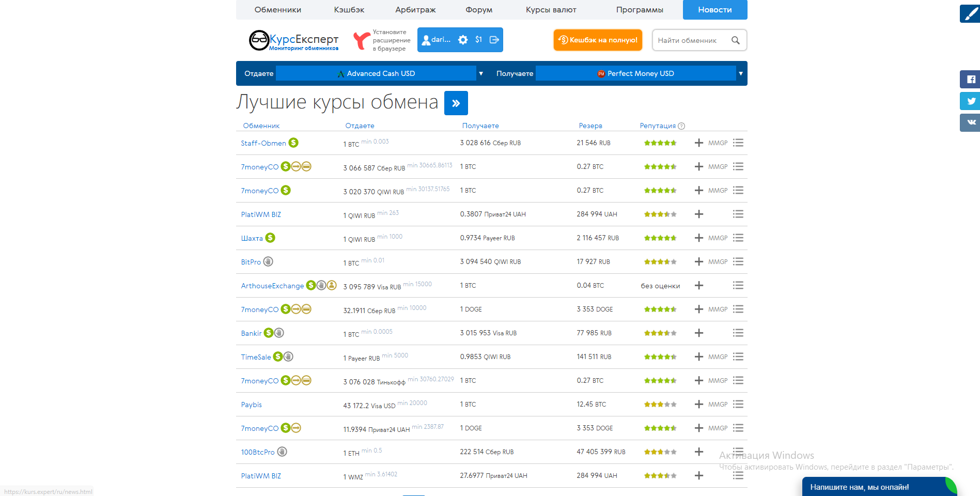The image size is (980, 496).
Task: Open the Staff-Obmen exchanger link
Action: [263, 143]
